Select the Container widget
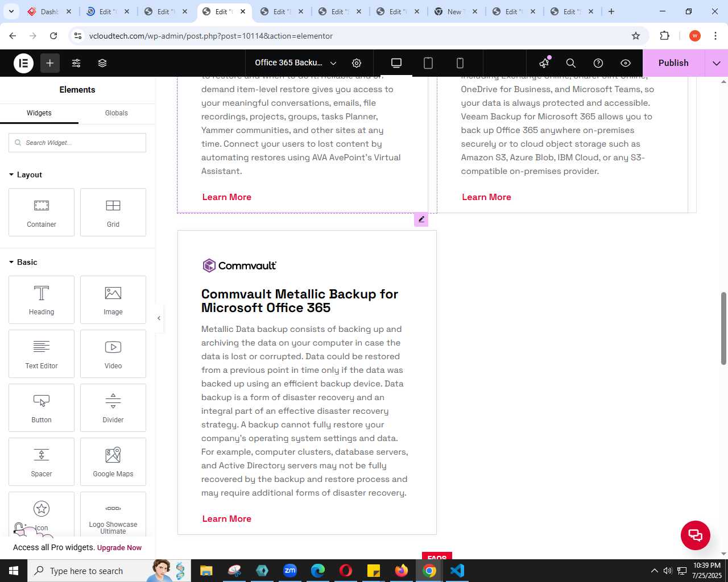Image resolution: width=728 pixels, height=582 pixels. pos(42,212)
